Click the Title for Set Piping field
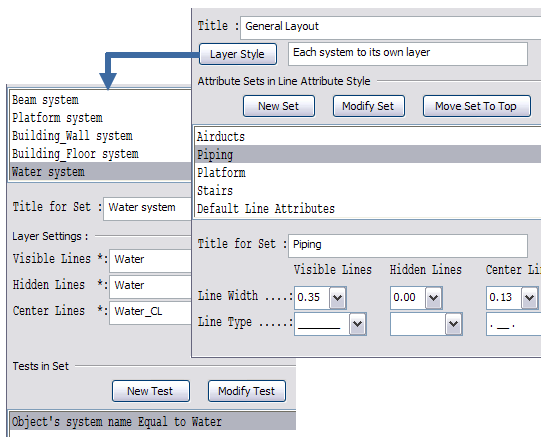Viewport: 541px width, 437px height. click(x=408, y=246)
